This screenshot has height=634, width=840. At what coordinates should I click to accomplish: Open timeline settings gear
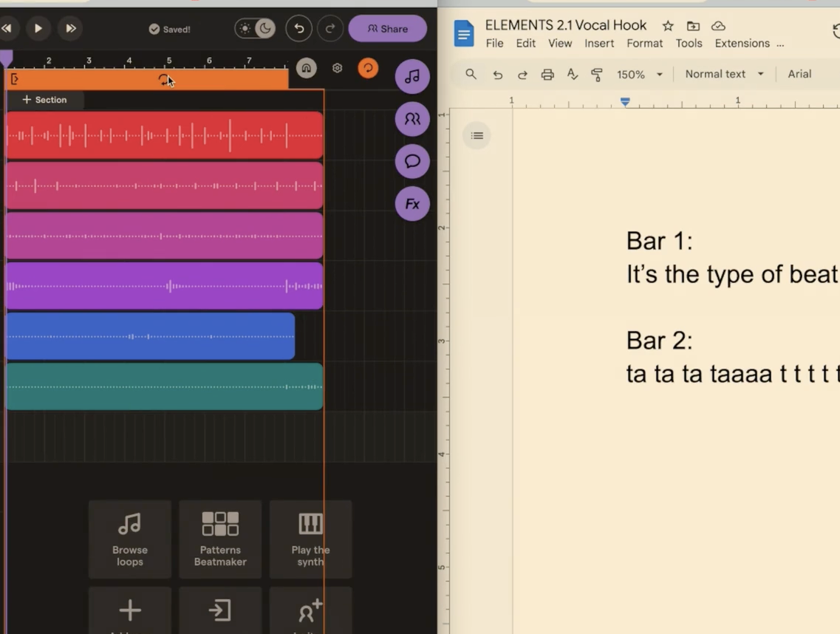(337, 68)
